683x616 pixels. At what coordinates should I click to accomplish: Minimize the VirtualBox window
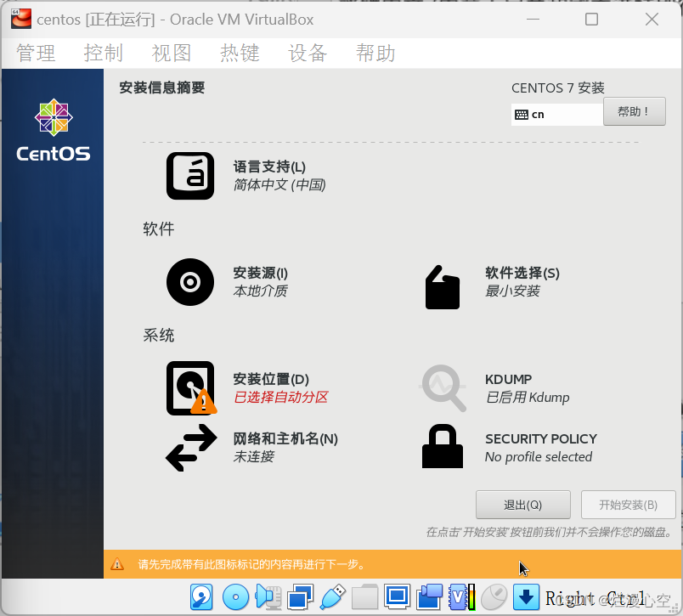click(x=533, y=20)
